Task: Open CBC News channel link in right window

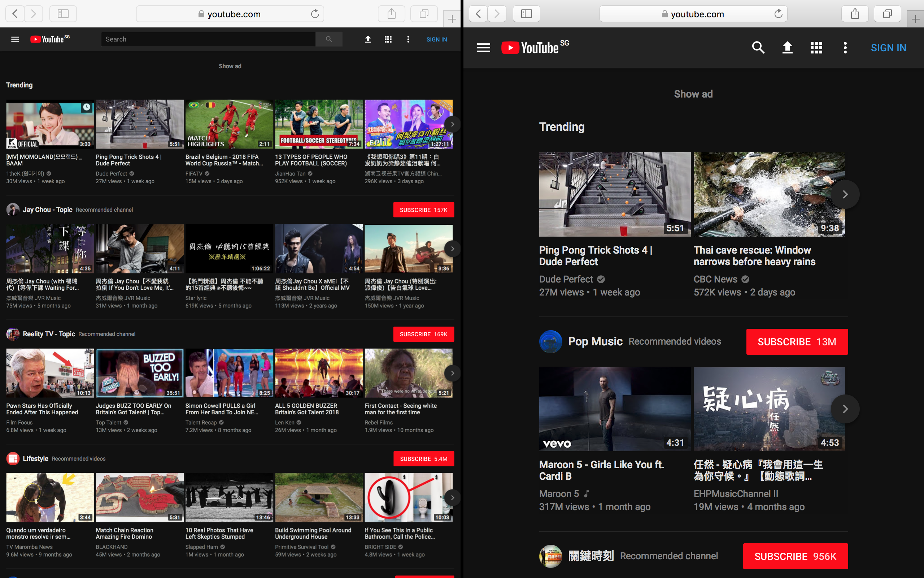Action: point(715,280)
